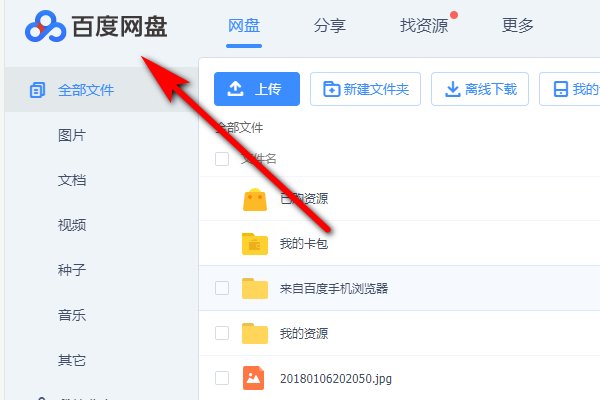The height and width of the screenshot is (400, 600).
Task: Open the 已购资源 folder name
Action: 304,199
